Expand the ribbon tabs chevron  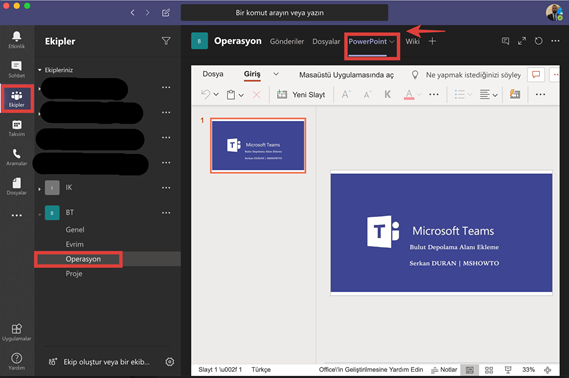[276, 74]
